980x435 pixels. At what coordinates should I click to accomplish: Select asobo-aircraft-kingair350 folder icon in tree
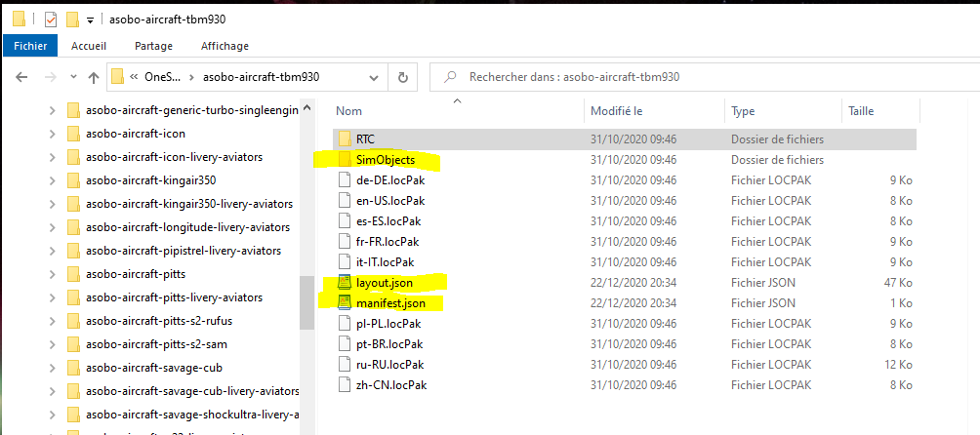[x=74, y=180]
